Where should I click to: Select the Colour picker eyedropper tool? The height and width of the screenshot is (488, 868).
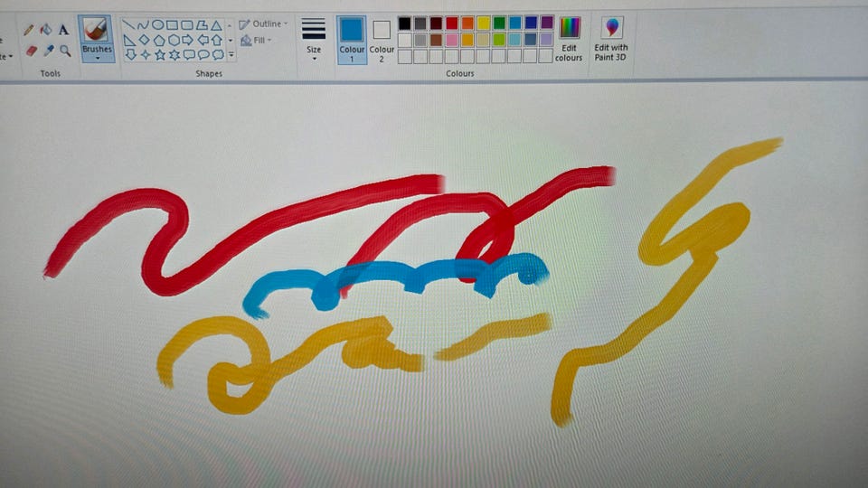49,51
